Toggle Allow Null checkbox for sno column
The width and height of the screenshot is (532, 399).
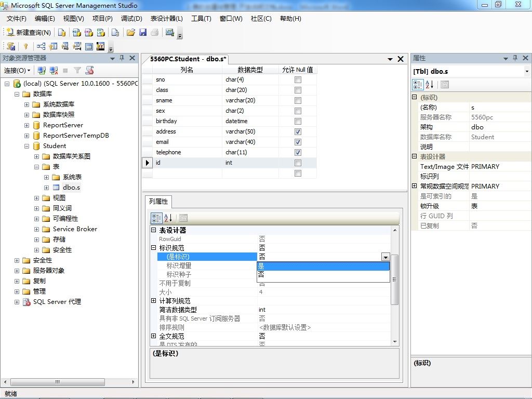click(x=298, y=79)
